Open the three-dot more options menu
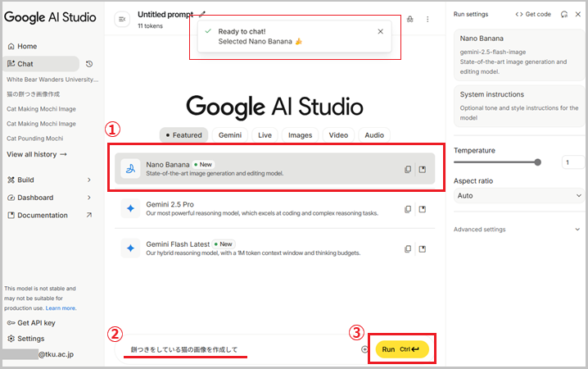The width and height of the screenshot is (588, 369). [x=427, y=19]
